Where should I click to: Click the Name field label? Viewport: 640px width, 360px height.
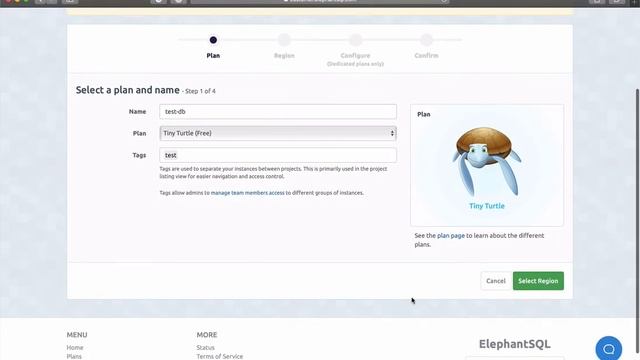point(138,111)
